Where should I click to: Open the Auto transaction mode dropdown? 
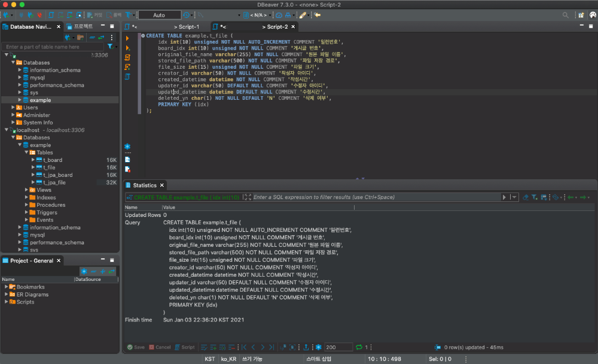coord(160,15)
